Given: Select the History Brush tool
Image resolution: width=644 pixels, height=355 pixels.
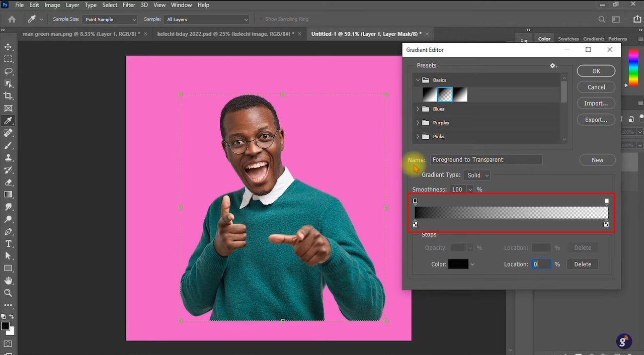Looking at the screenshot, I should tap(8, 170).
